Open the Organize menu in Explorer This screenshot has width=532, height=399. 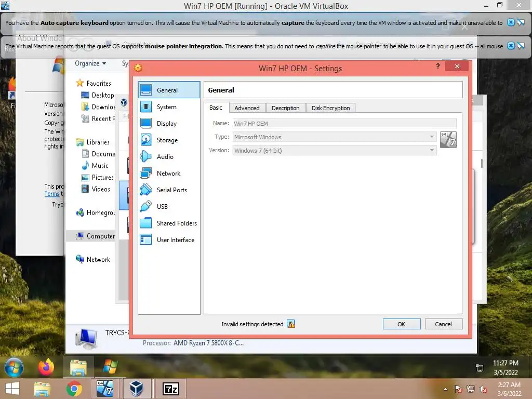coord(90,63)
